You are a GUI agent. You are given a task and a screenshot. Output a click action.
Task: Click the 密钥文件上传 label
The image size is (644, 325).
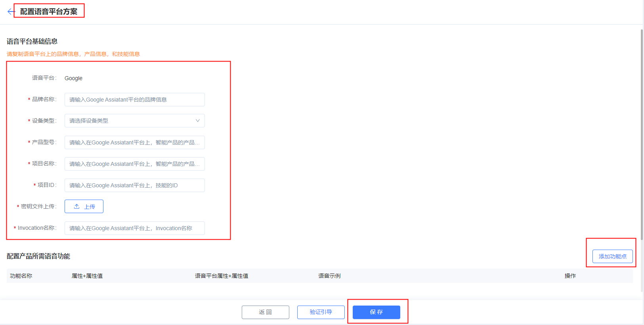click(x=38, y=206)
